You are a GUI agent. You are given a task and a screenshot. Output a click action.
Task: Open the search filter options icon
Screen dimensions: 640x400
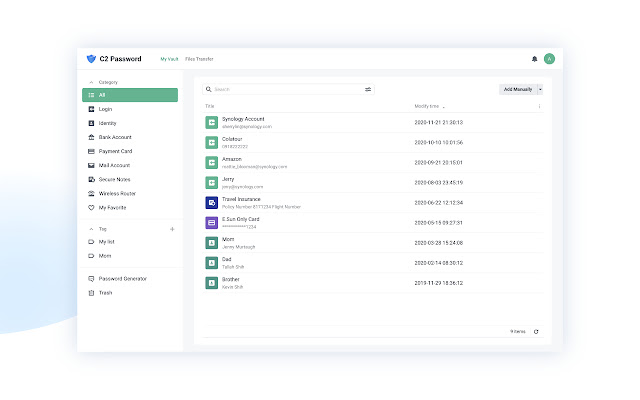pos(368,89)
